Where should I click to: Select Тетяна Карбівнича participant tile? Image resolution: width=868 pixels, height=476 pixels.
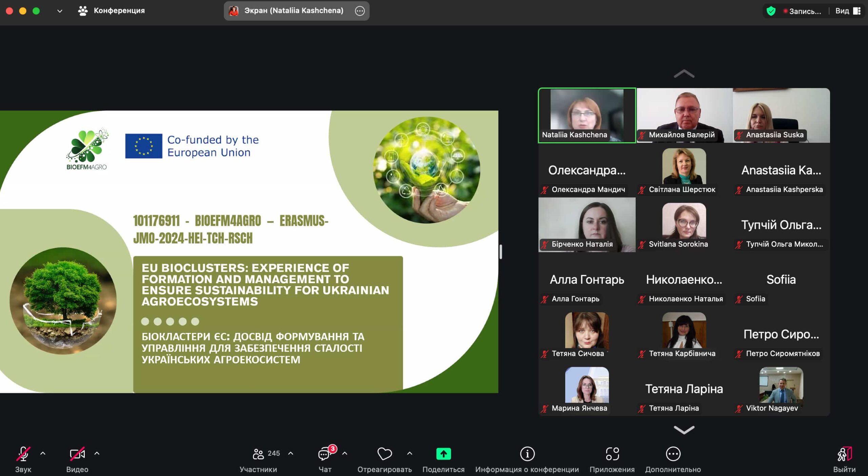point(684,334)
